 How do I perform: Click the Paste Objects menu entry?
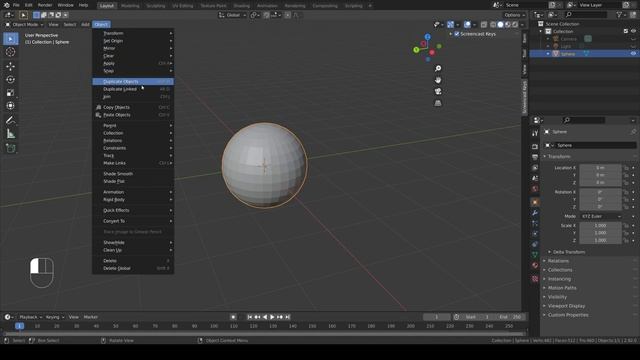[x=133, y=115]
